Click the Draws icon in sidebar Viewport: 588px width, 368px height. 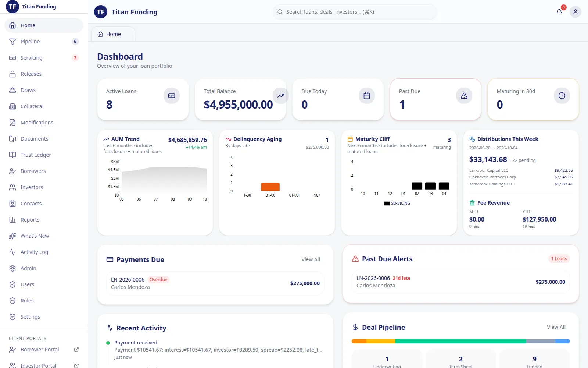[12, 90]
